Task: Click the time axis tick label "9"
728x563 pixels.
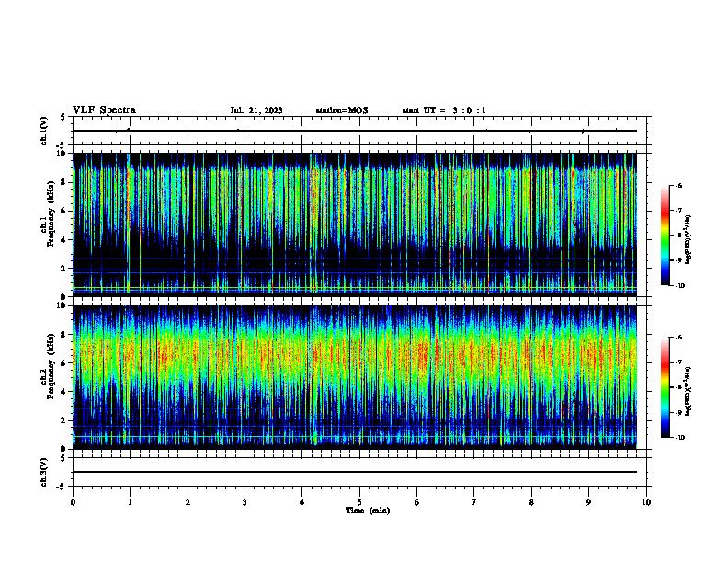Action: pyautogui.click(x=588, y=502)
